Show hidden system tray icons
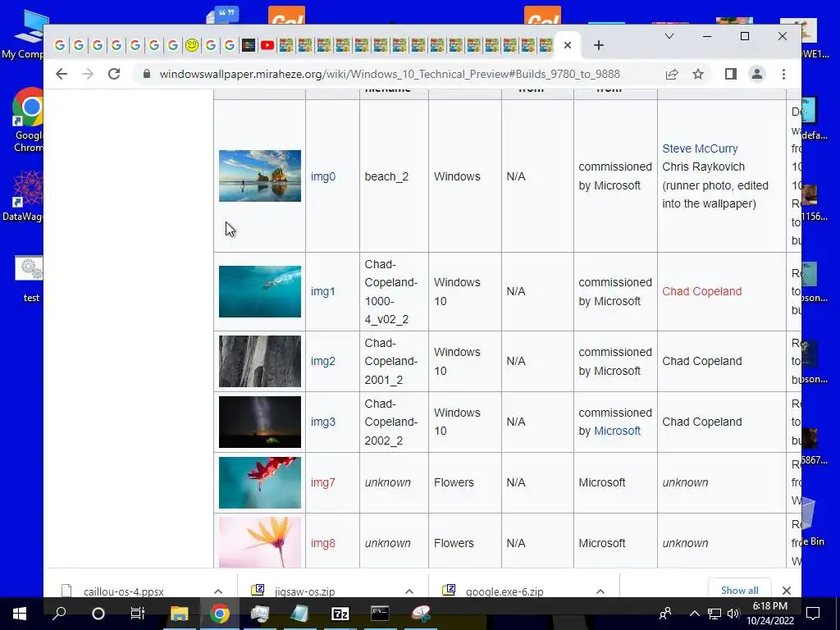This screenshot has width=840, height=630. 694,614
